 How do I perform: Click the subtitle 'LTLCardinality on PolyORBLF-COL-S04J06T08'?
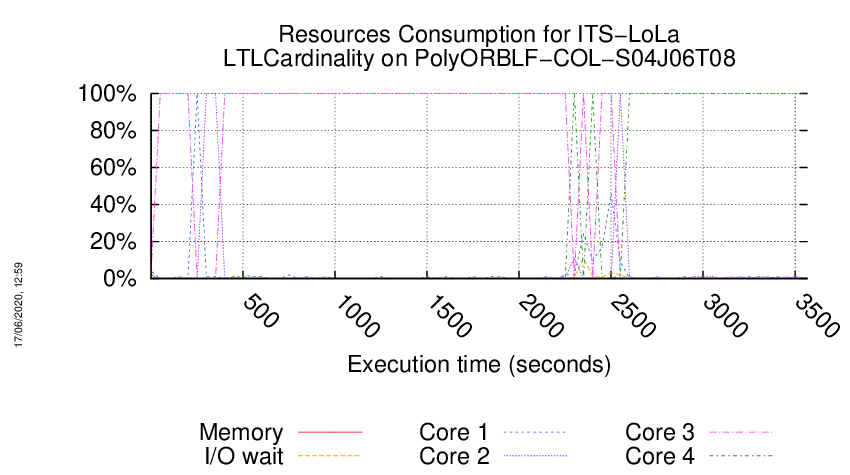point(479,58)
